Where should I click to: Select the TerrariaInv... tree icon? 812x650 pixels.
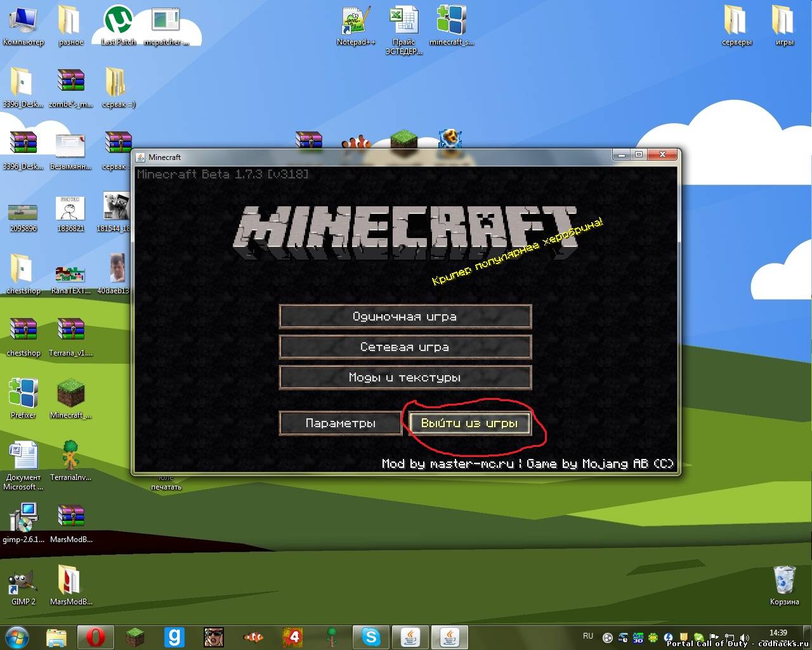click(x=71, y=461)
